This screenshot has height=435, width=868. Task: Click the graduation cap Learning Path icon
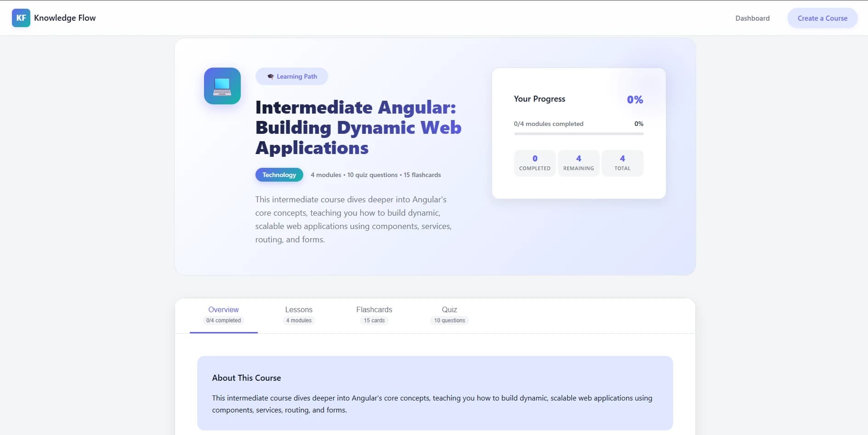point(270,76)
